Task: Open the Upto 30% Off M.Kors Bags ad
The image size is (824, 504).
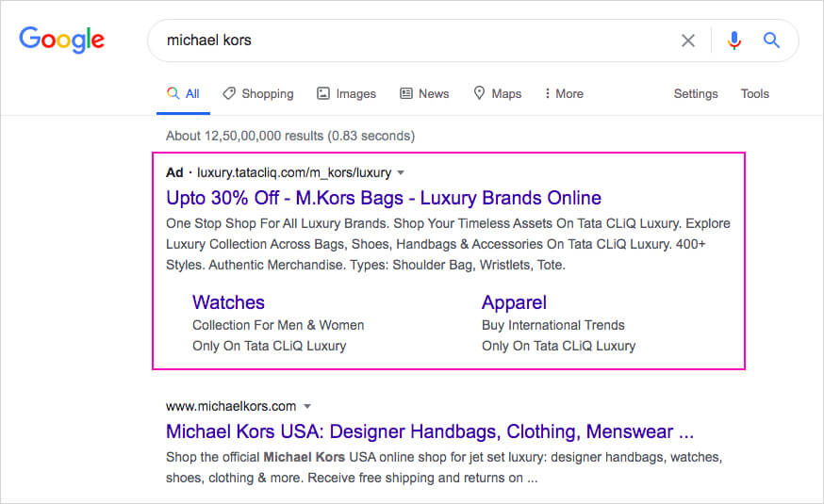Action: 384,198
